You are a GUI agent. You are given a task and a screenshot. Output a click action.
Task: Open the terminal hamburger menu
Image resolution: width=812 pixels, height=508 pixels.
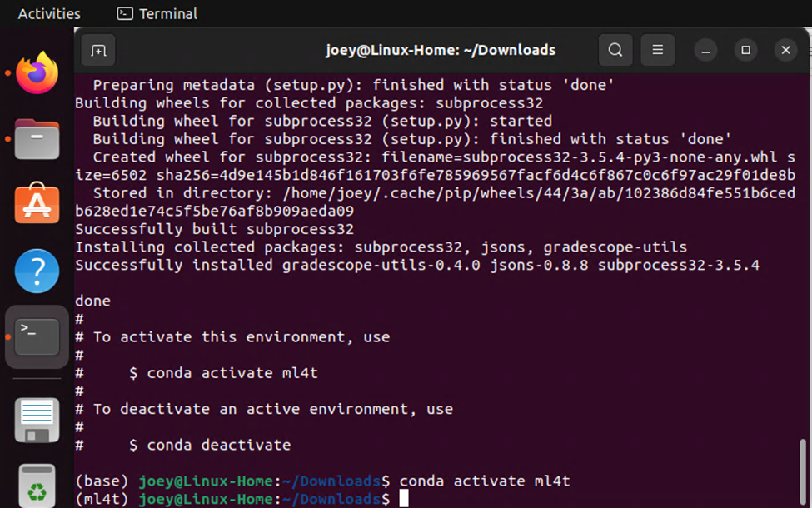coord(657,50)
